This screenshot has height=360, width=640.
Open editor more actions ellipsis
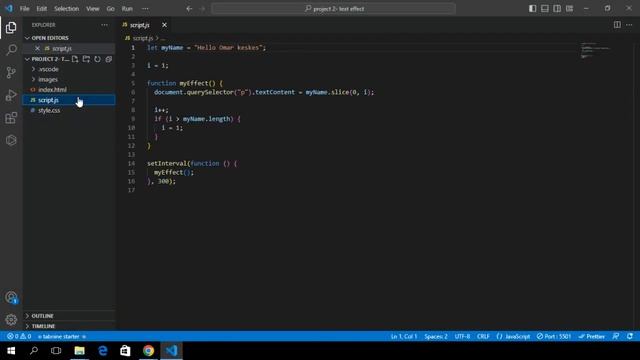[x=629, y=25]
